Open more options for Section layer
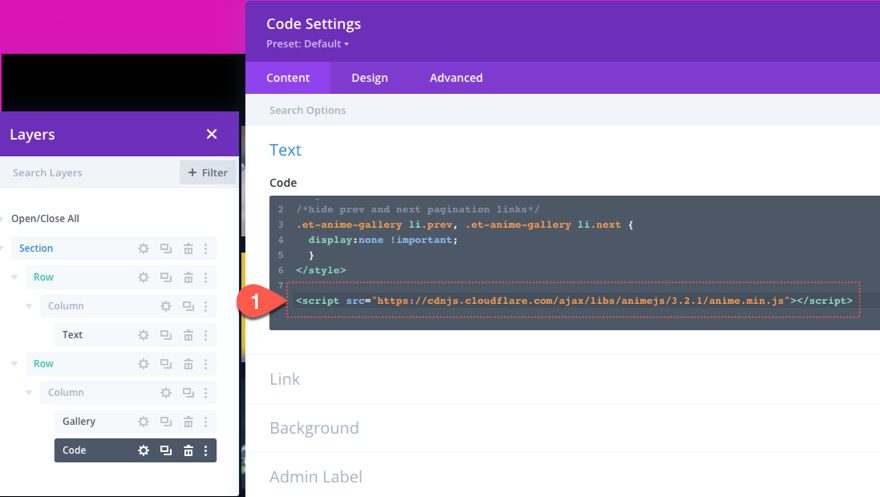 [206, 248]
